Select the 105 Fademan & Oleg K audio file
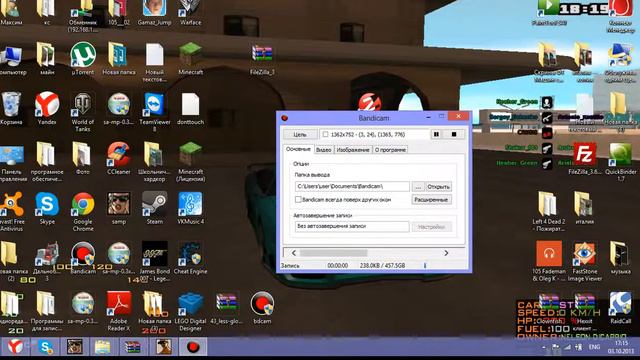This screenshot has height=360, width=640. click(549, 262)
